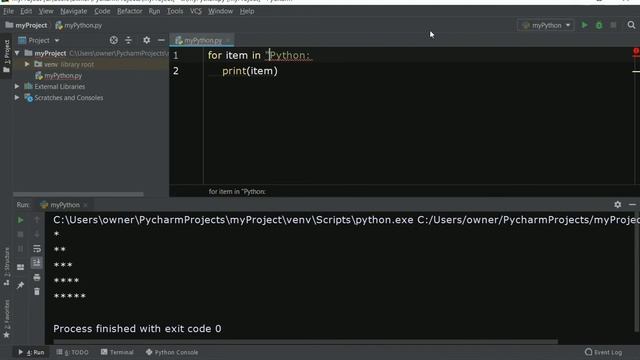Click the Project panel horizontal scrollbar
Screen dimensions: 640x360
[78, 195]
